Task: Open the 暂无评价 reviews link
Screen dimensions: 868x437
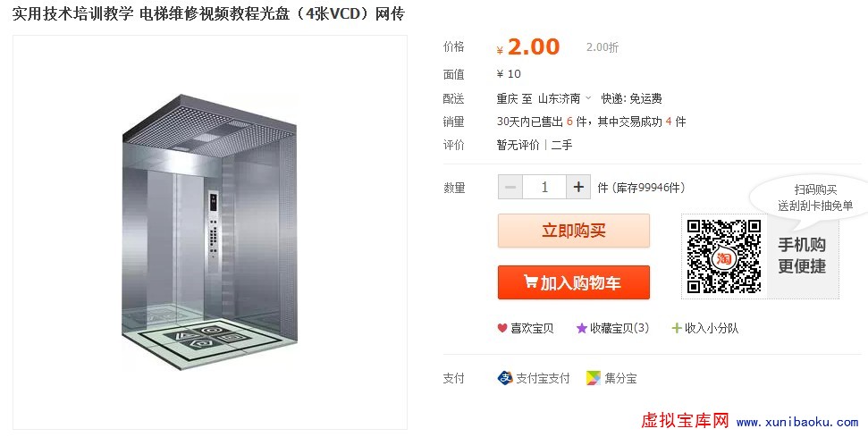Action: click(518, 145)
